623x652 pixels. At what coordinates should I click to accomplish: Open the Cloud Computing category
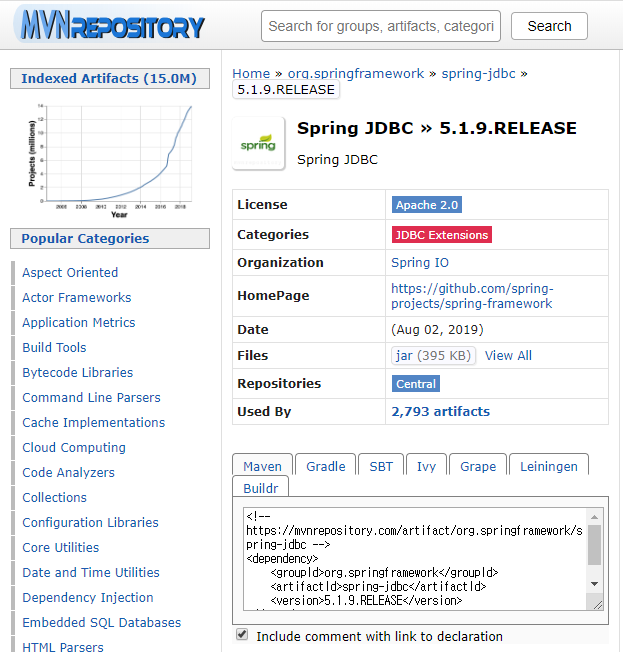coord(74,447)
